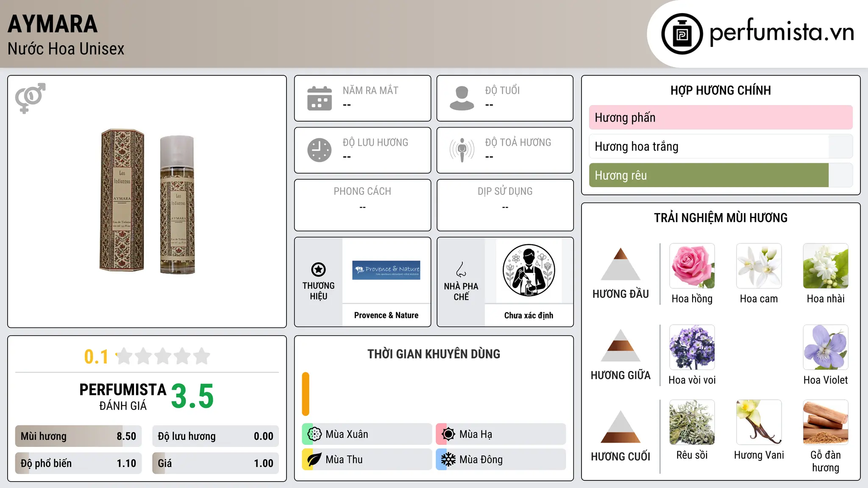This screenshot has width=868, height=488.
Task: Select the Mùa Xuân season bar
Action: tap(367, 434)
